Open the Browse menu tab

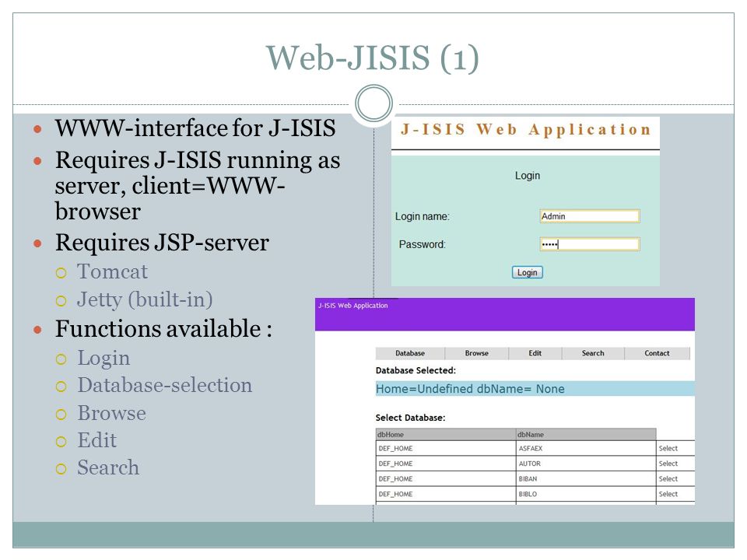tap(477, 353)
